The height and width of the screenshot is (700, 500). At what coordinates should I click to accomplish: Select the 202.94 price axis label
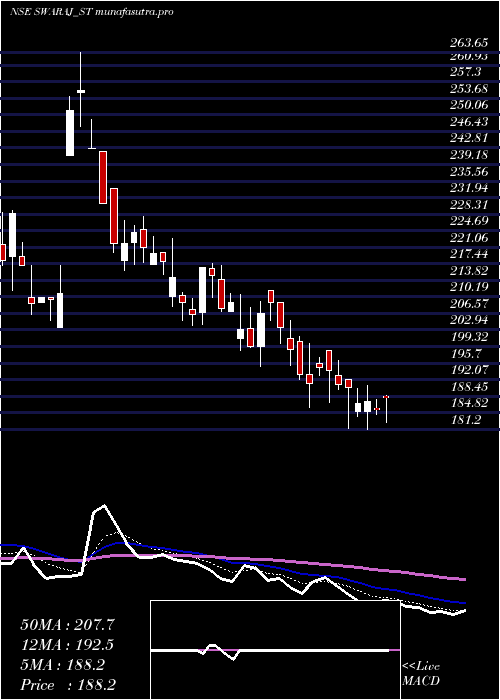point(467,320)
